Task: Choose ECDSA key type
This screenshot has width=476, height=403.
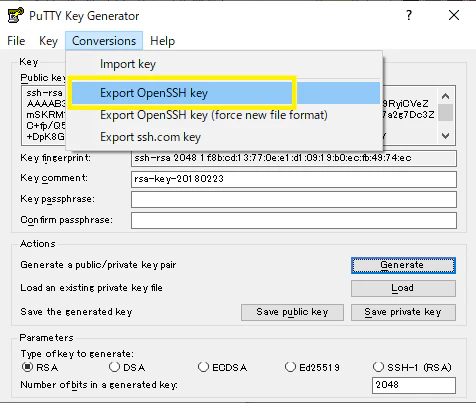Action: click(x=203, y=367)
